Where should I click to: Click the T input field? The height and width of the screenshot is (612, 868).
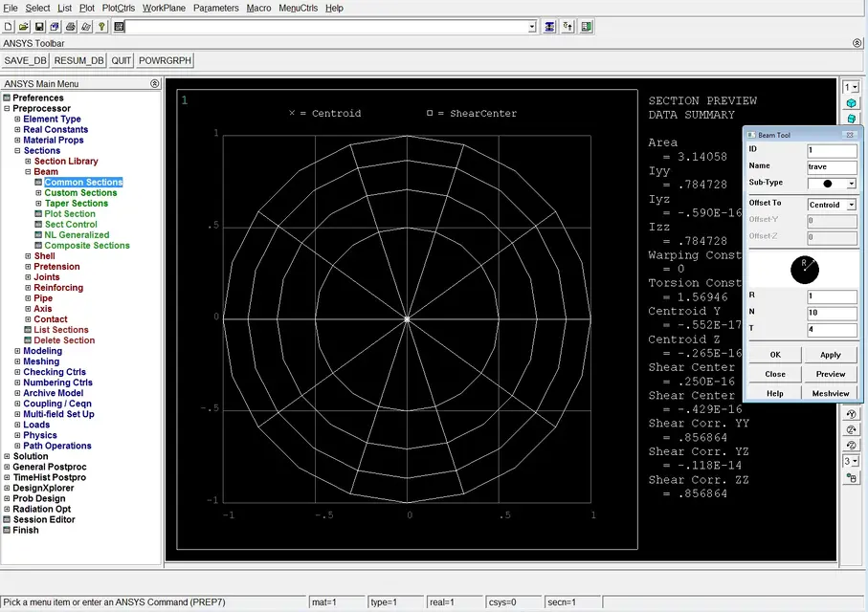click(x=832, y=329)
